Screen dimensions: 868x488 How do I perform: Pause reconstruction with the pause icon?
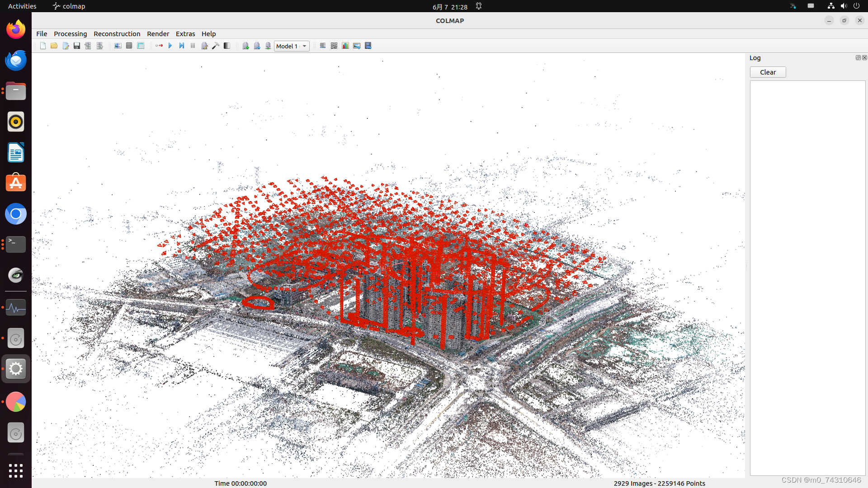point(193,46)
